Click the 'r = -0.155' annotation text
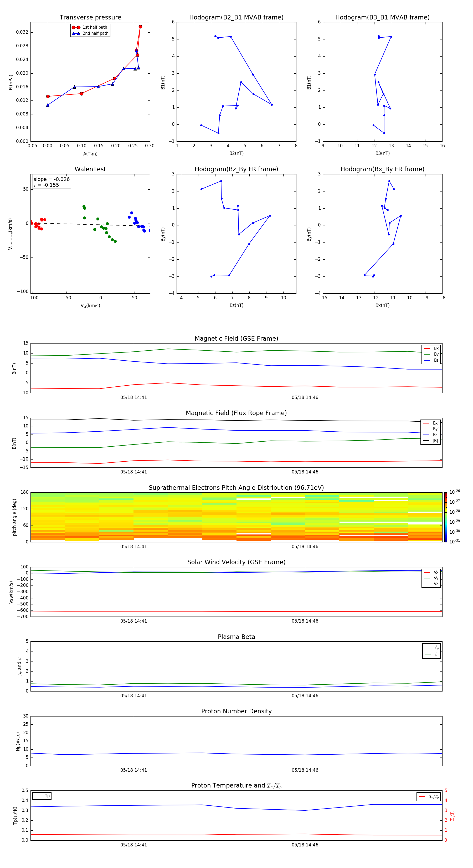The width and height of the screenshot is (473, 868). tap(47, 185)
